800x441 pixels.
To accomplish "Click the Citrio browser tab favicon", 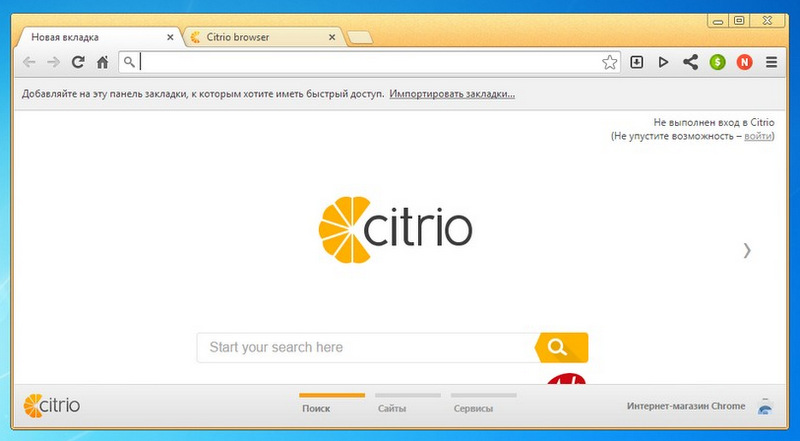I will click(x=195, y=37).
